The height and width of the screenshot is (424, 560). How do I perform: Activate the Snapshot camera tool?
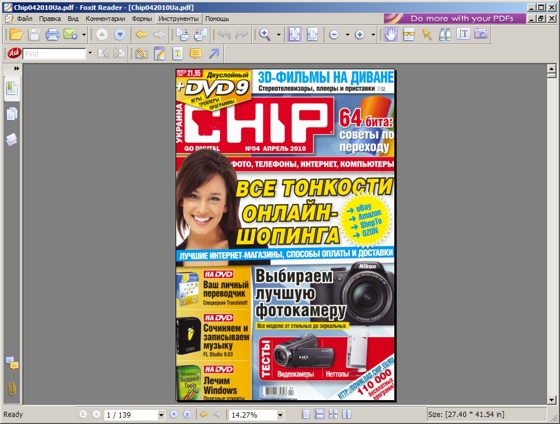tap(481, 34)
